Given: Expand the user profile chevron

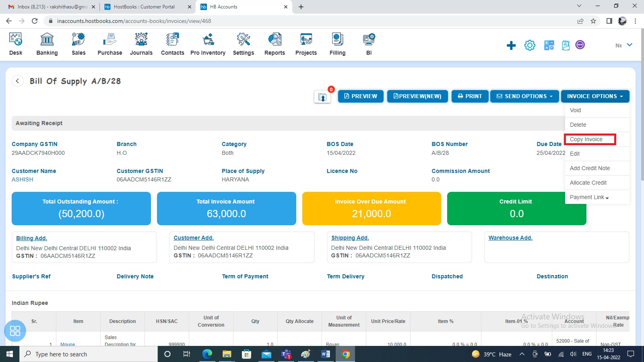Looking at the screenshot, I should click(x=630, y=45).
